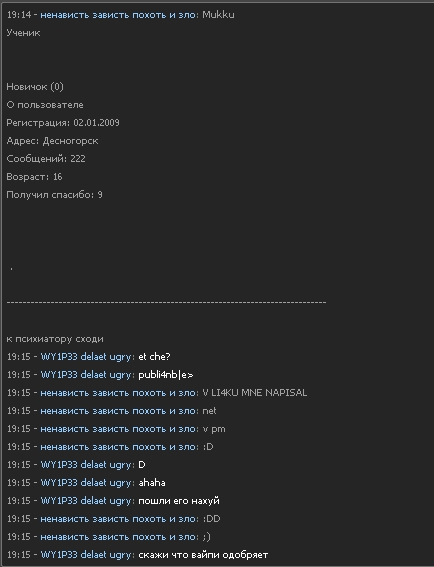Click the 'v pm' message text
The image size is (434, 567).
[x=214, y=429]
